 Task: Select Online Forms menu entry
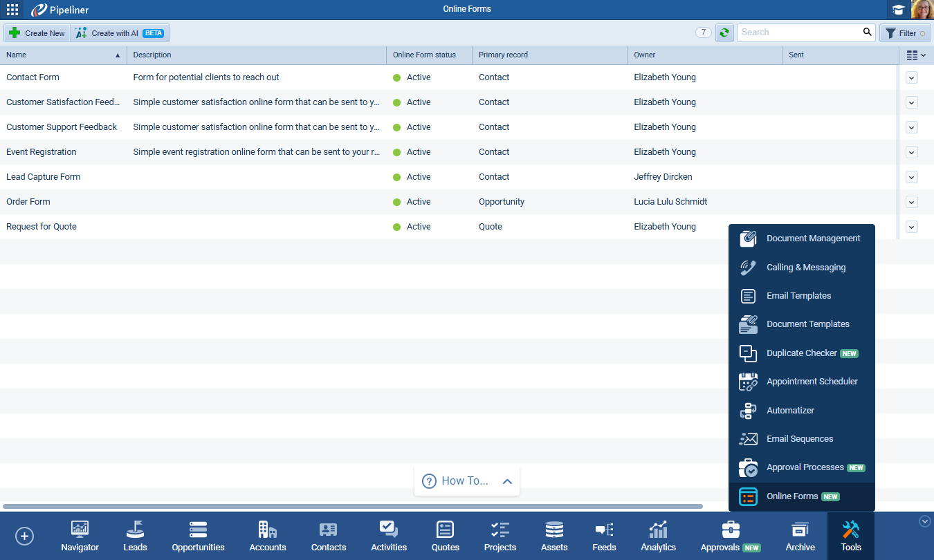click(x=801, y=496)
